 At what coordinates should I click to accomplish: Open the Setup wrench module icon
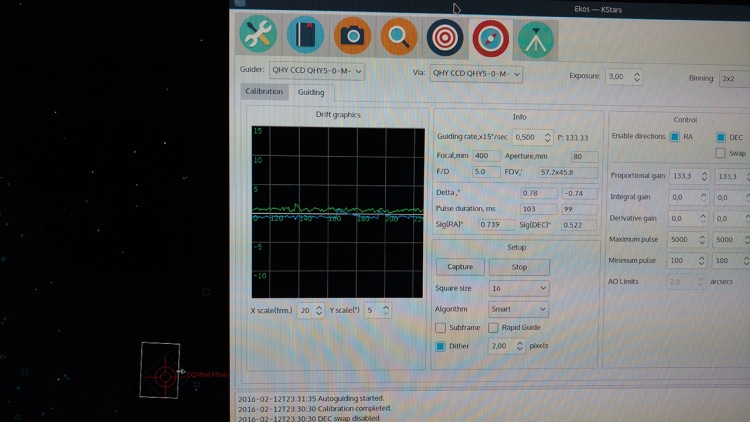pyautogui.click(x=258, y=34)
